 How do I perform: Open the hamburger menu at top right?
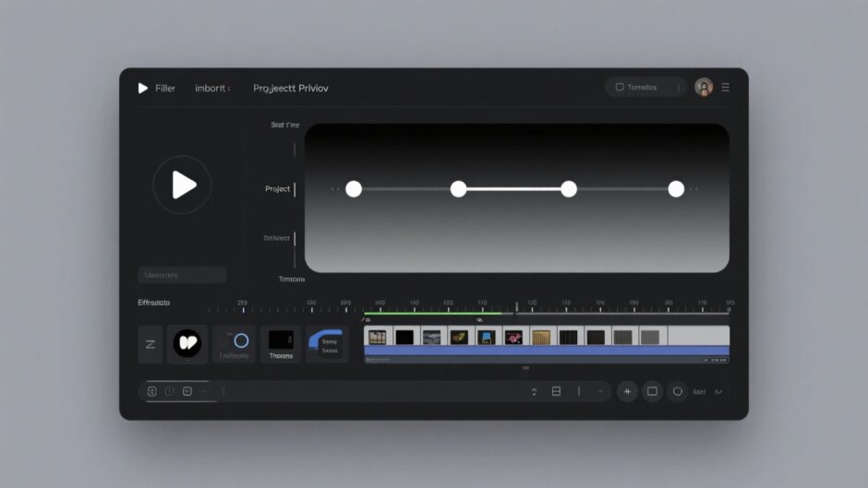tap(725, 87)
